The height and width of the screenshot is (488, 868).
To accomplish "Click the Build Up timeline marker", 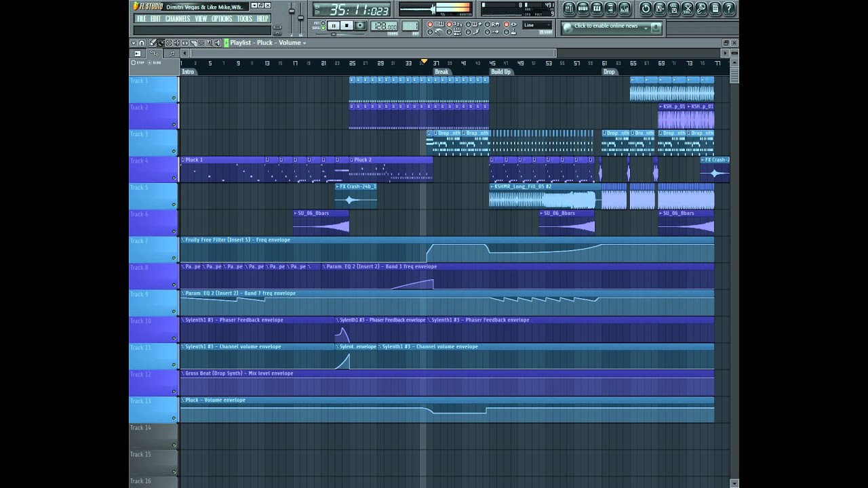I will [x=501, y=72].
